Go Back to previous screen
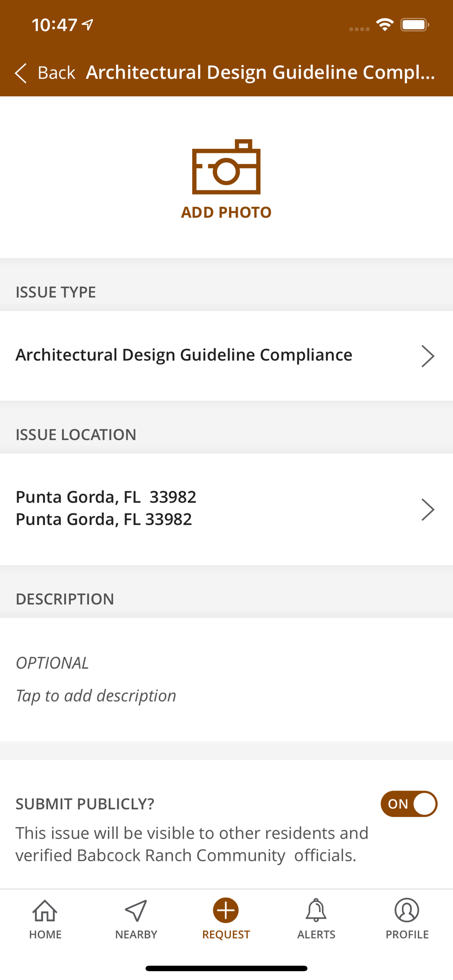This screenshot has width=453, height=980. [45, 73]
